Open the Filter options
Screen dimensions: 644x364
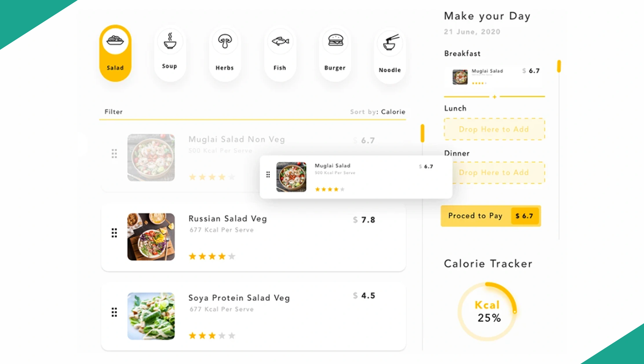[x=114, y=112]
